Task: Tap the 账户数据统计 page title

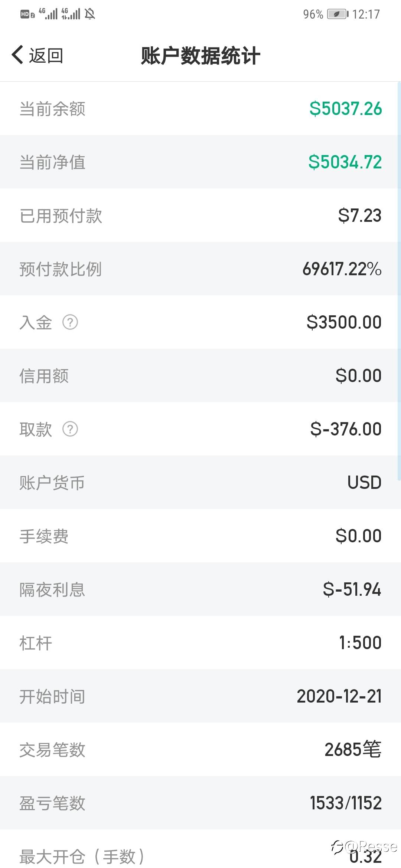Action: coord(200,56)
